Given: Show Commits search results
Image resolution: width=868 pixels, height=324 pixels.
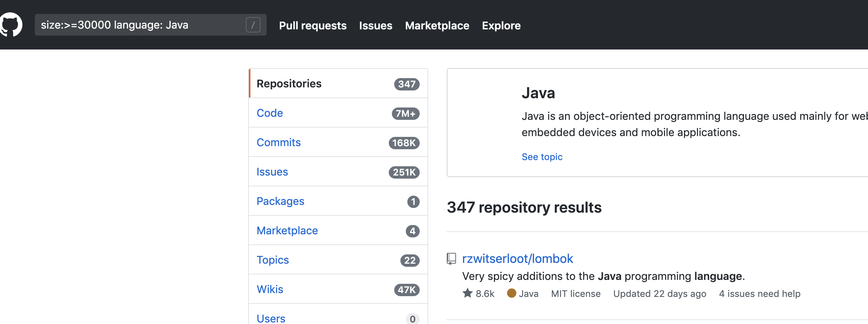Looking at the screenshot, I should (x=279, y=142).
